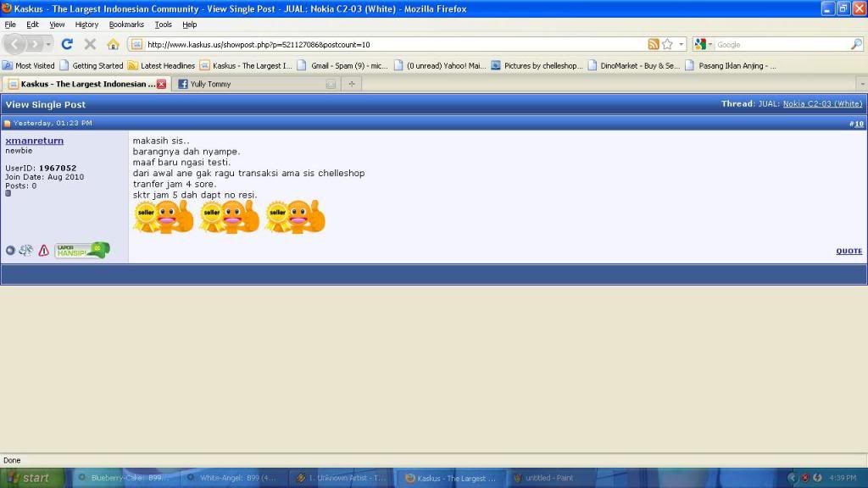The image size is (868, 488).
Task: Open the Google search engine dropdown
Action: tap(704, 44)
